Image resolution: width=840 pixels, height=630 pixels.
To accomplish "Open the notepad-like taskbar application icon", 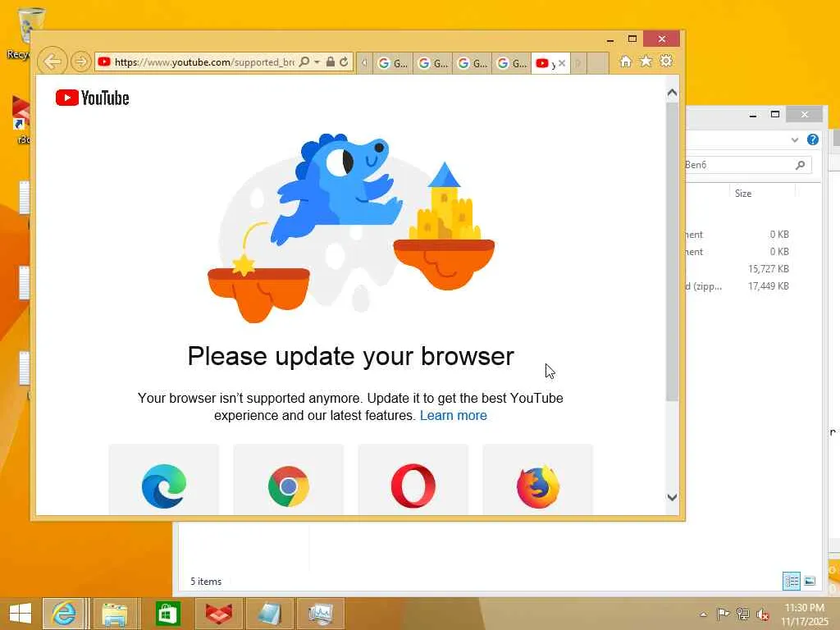I will click(x=269, y=614).
